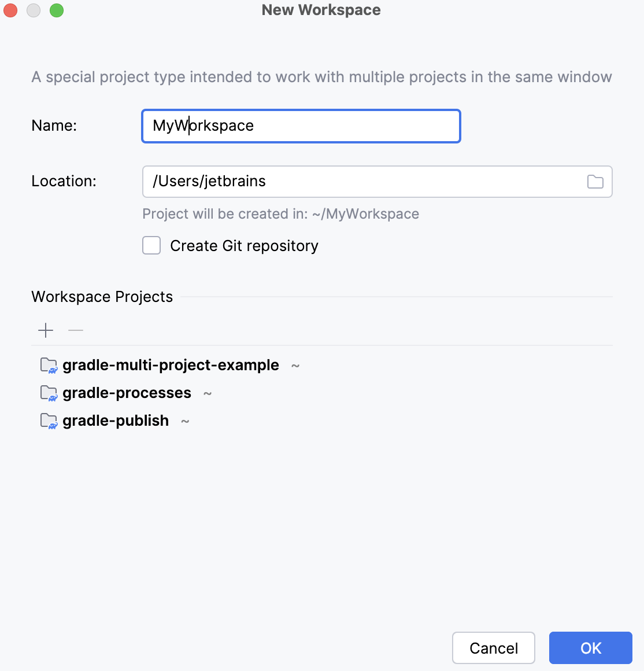Click the tilde icon after gradle-processes

coord(208,393)
